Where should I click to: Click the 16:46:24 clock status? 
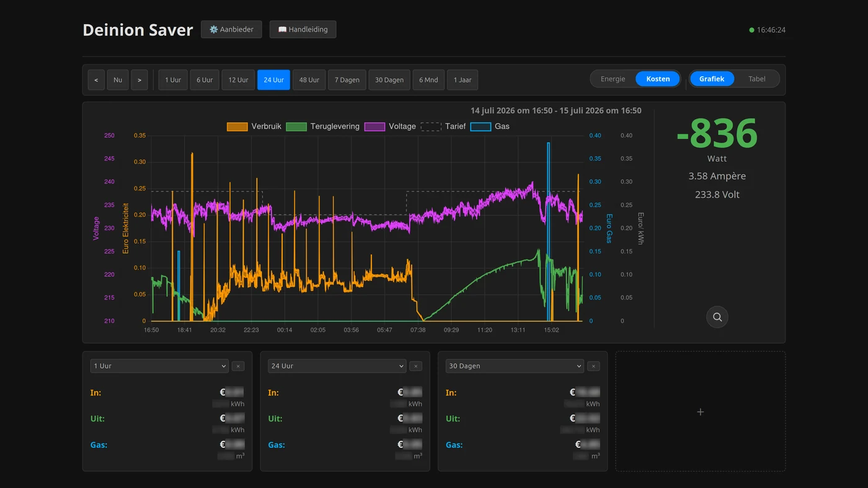click(x=768, y=30)
